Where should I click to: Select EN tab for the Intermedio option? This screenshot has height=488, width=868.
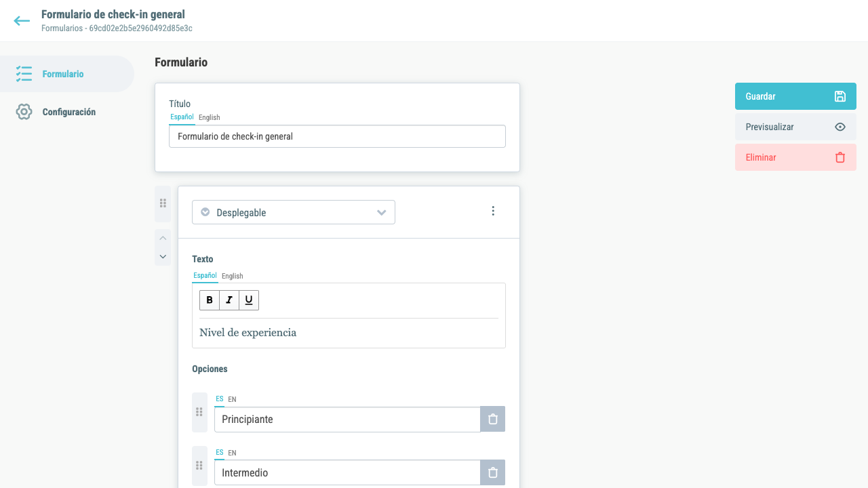click(x=232, y=453)
